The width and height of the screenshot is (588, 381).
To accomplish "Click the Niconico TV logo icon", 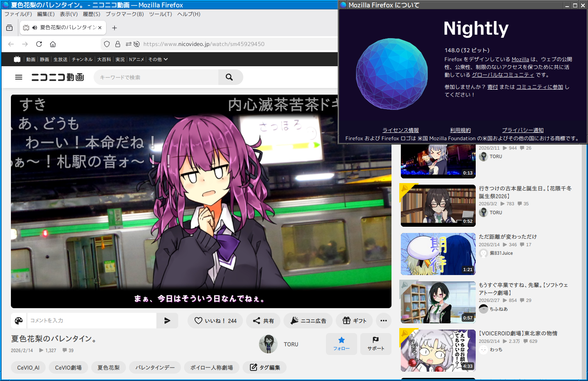I will [17, 59].
